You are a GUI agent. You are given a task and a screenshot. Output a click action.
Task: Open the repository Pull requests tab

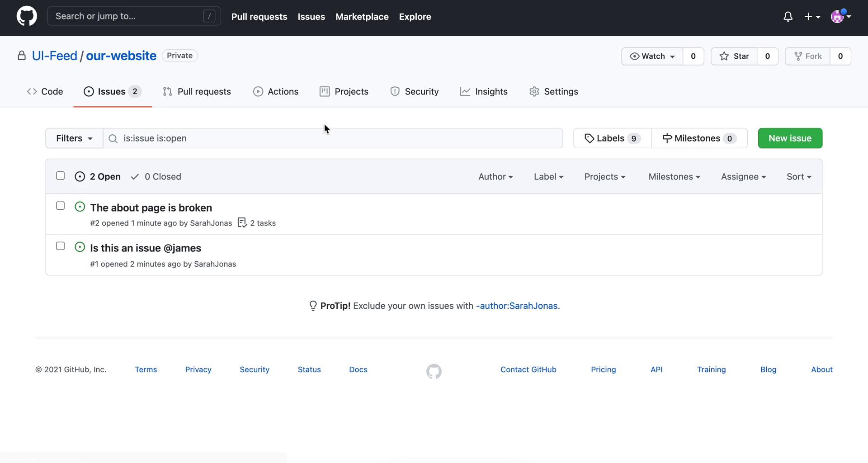pos(197,91)
